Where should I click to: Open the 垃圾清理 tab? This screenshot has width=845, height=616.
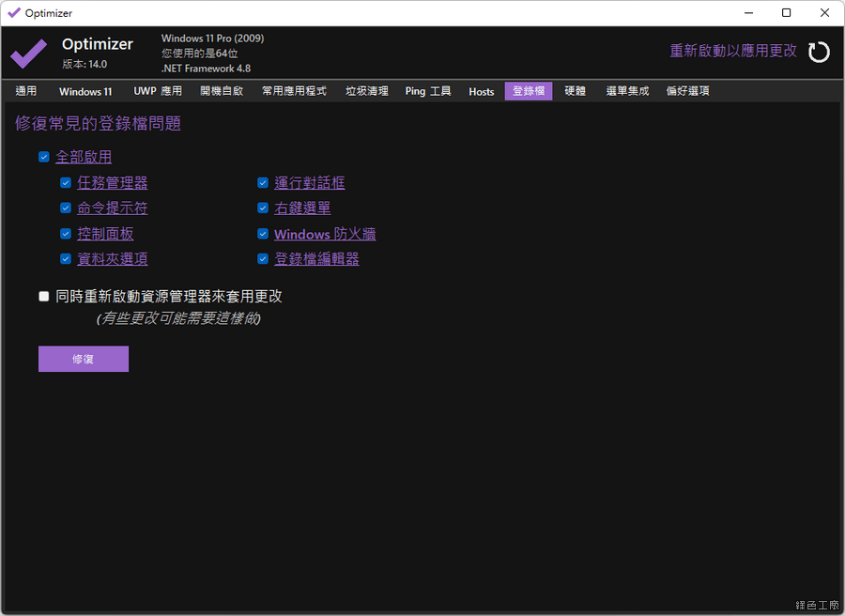(366, 91)
